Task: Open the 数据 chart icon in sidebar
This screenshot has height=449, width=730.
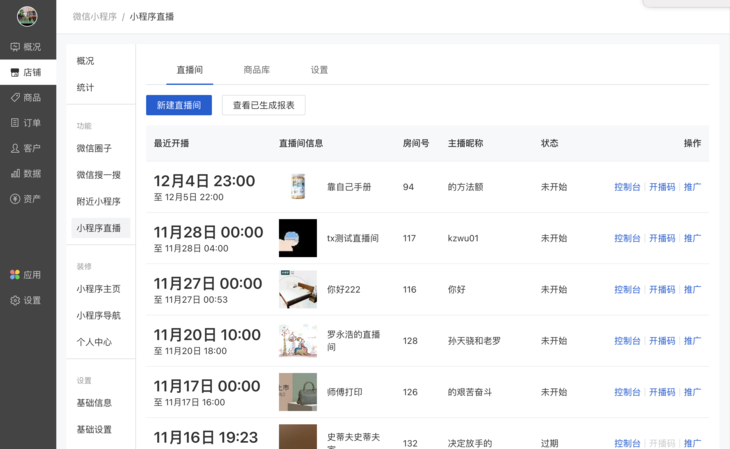Action: (x=15, y=173)
